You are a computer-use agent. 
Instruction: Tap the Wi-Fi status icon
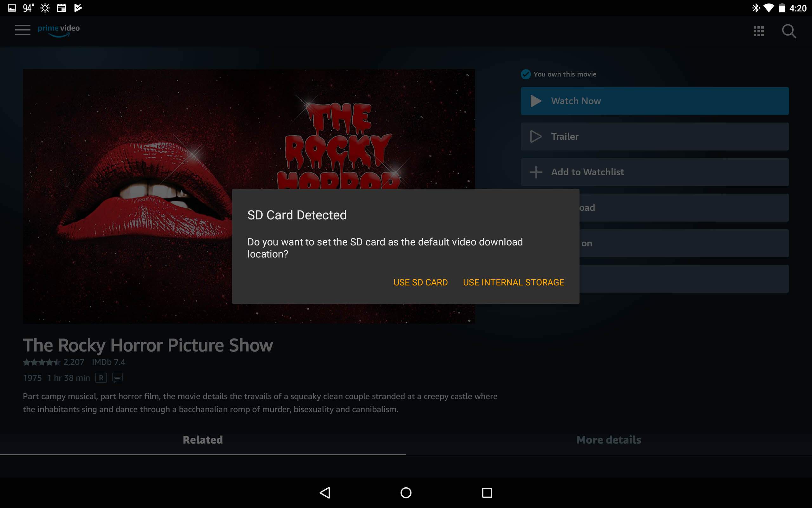point(768,8)
